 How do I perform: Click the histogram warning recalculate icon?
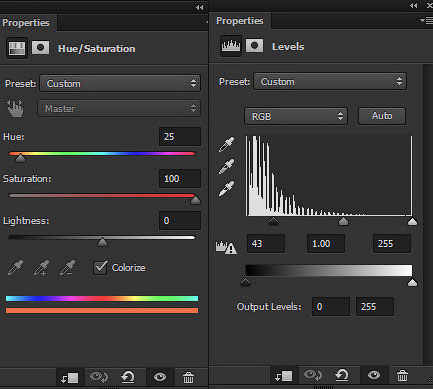point(226,247)
